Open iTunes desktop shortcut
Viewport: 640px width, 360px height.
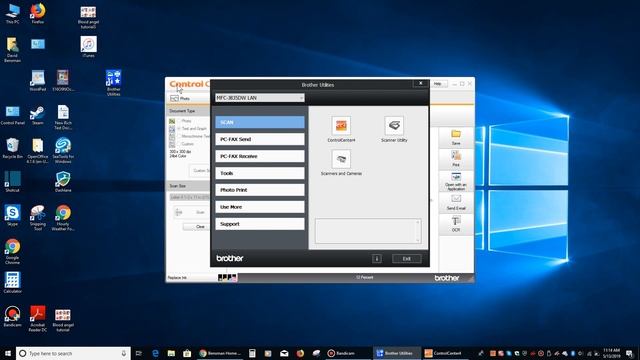(x=88, y=47)
